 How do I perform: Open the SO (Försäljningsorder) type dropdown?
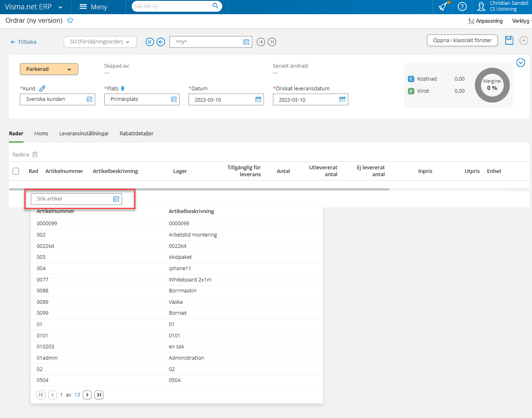click(x=100, y=42)
